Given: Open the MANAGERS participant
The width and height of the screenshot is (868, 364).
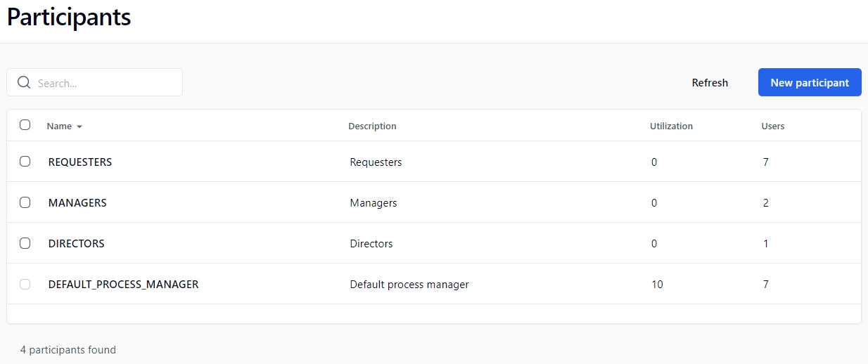Looking at the screenshot, I should [77, 203].
